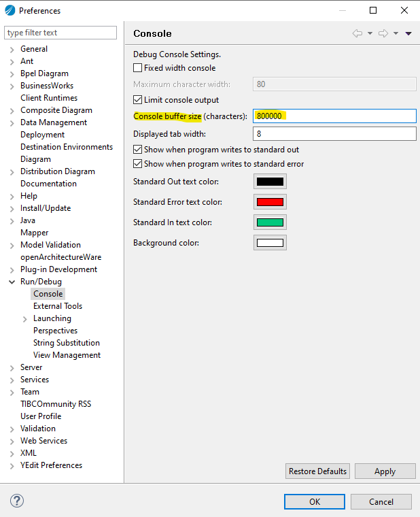Expand the Services tree node
The width and height of the screenshot is (420, 517).
[x=12, y=380]
